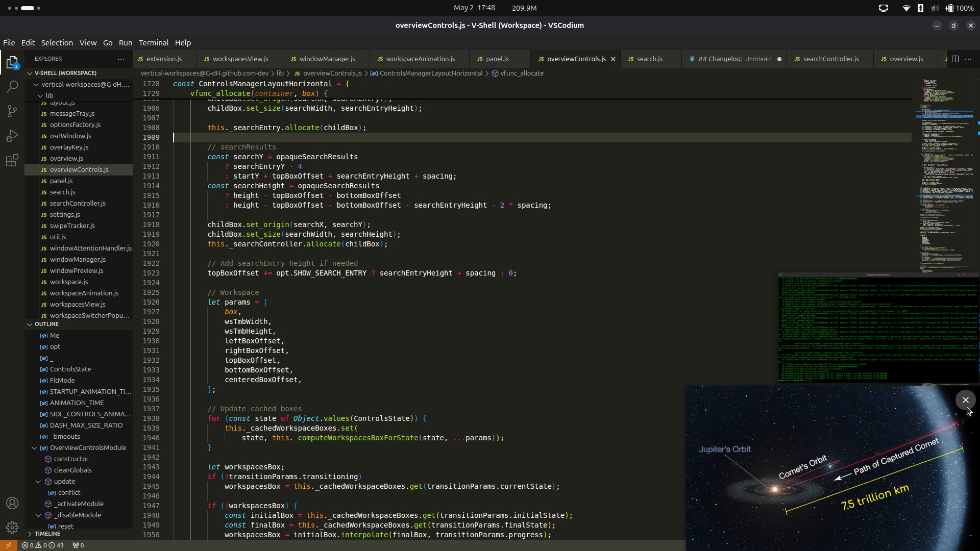This screenshot has width=980, height=551.
Task: Open the Terminal menu
Action: click(x=153, y=43)
